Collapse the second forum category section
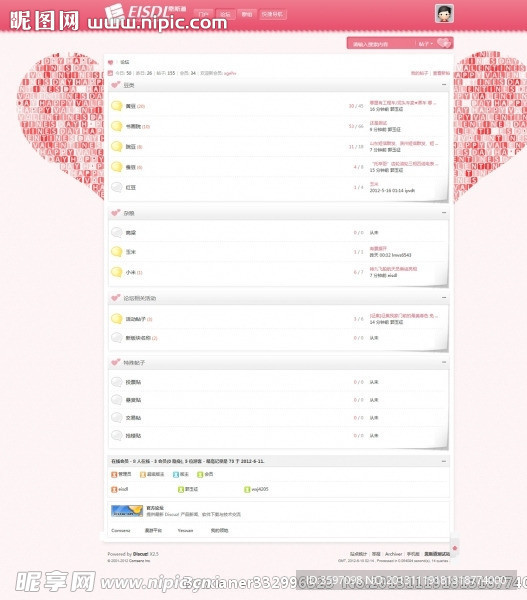The image size is (527, 600). pyautogui.click(x=444, y=212)
